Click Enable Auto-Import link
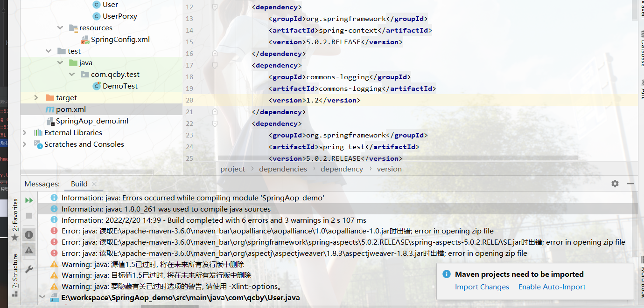 pyautogui.click(x=552, y=287)
